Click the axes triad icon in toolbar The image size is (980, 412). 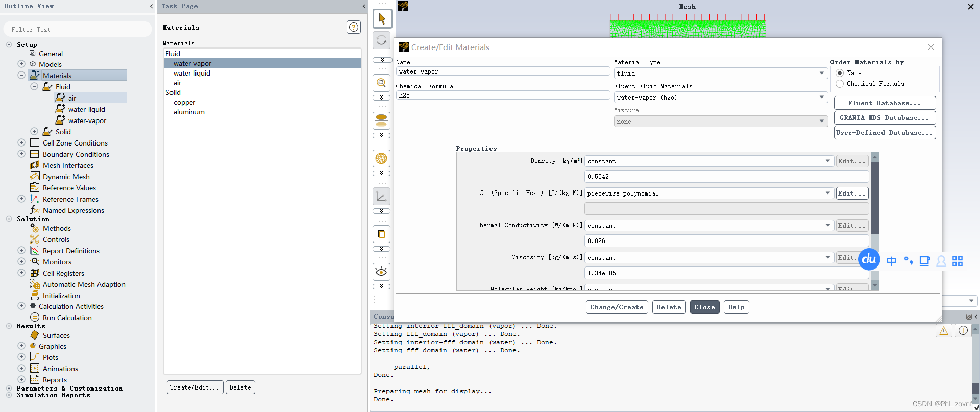coord(381,197)
